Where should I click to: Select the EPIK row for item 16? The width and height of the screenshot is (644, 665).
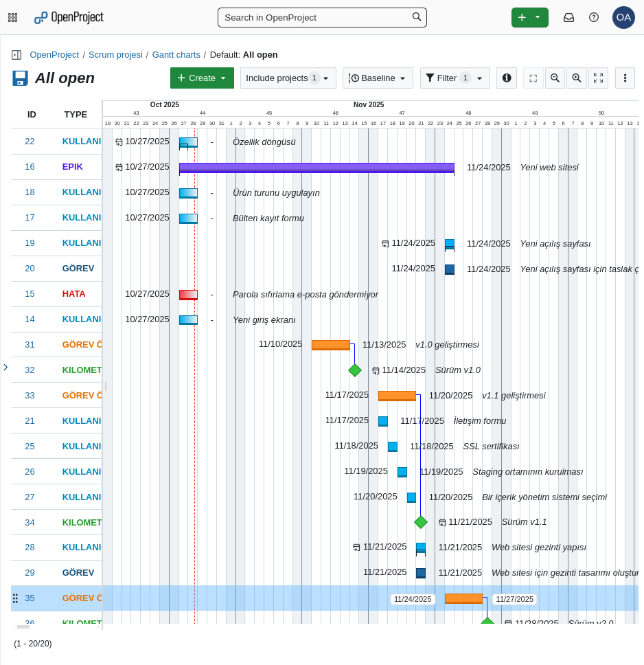pyautogui.click(x=72, y=166)
